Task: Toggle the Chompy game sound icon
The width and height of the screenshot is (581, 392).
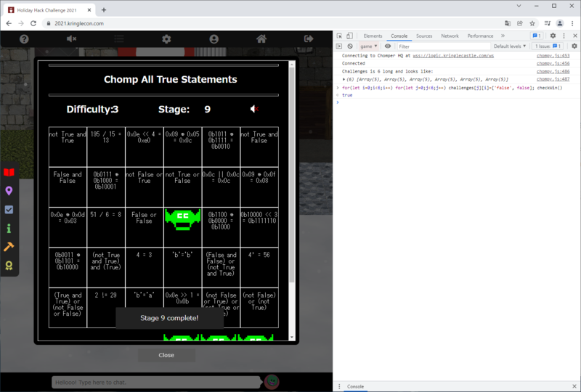Action: point(254,109)
